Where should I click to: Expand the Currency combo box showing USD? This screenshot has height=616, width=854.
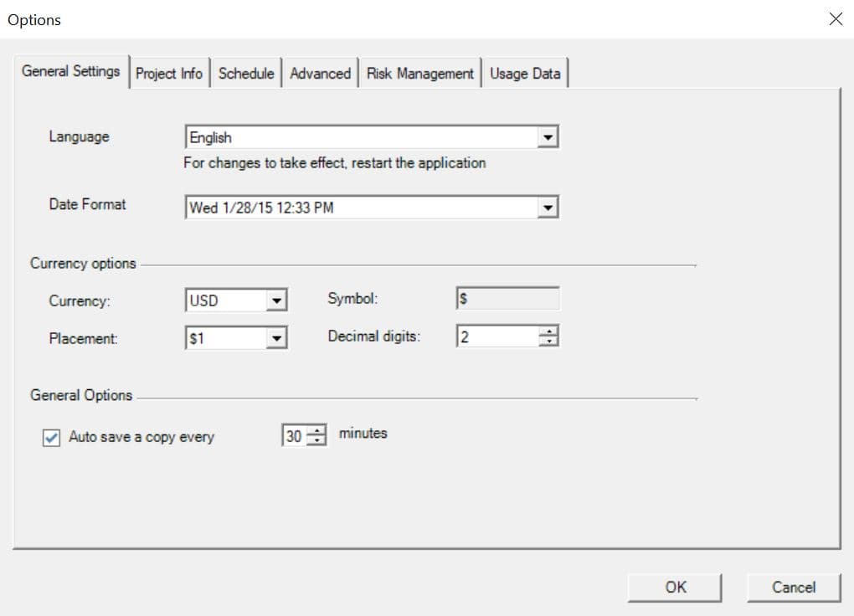click(277, 300)
